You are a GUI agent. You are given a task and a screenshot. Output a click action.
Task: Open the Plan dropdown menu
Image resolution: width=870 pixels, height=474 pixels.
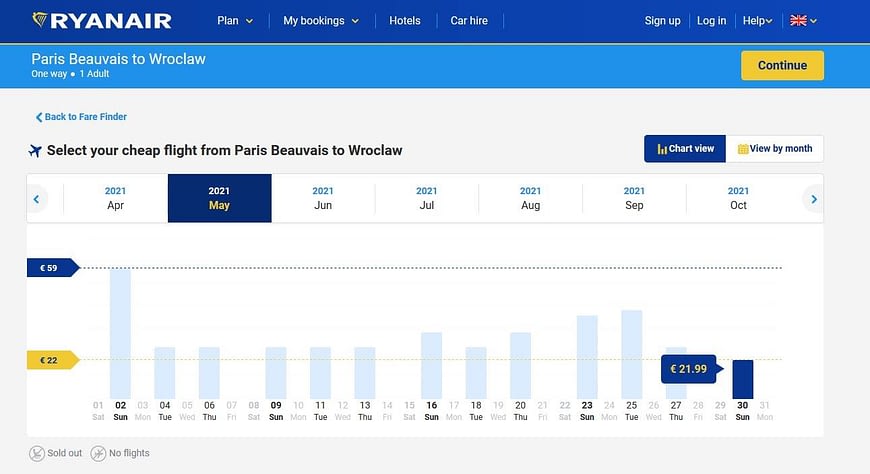(x=235, y=21)
